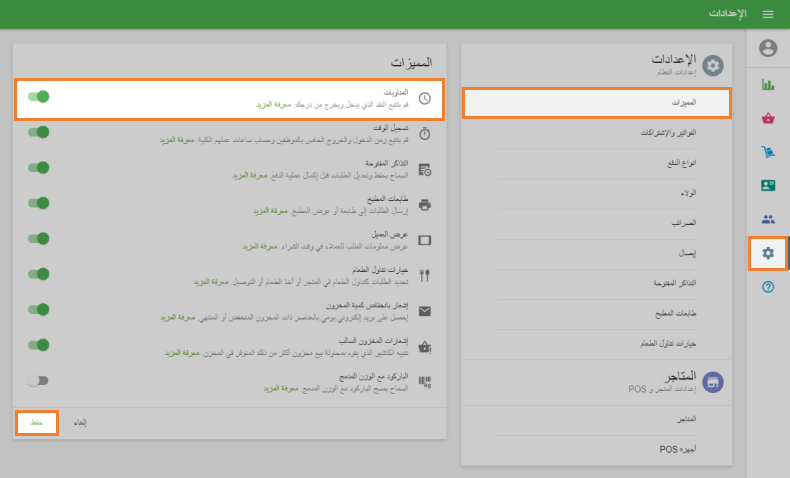Click إلغاء cancel button
The height and width of the screenshot is (478, 790).
click(80, 423)
